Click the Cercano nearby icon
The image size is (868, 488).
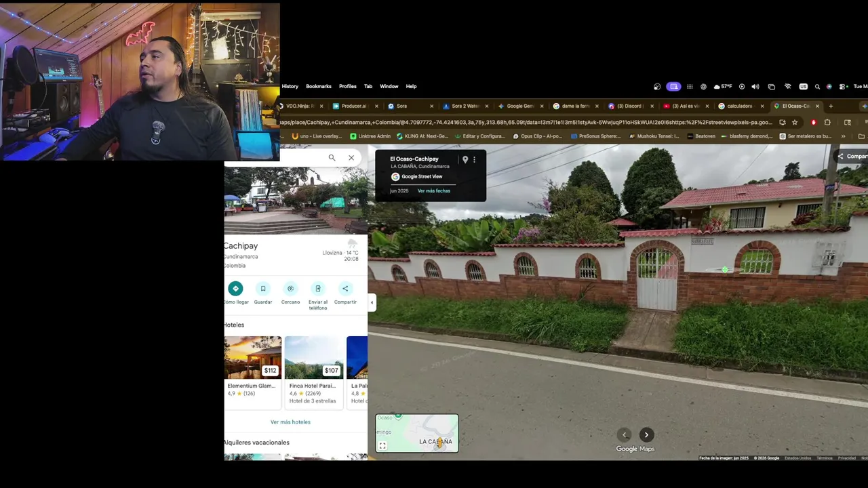click(x=290, y=288)
